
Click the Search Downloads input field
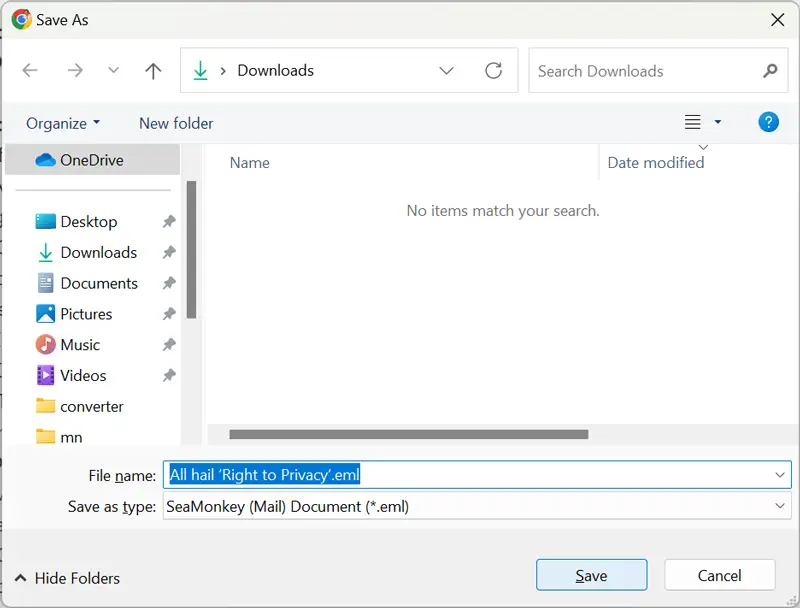(x=645, y=71)
